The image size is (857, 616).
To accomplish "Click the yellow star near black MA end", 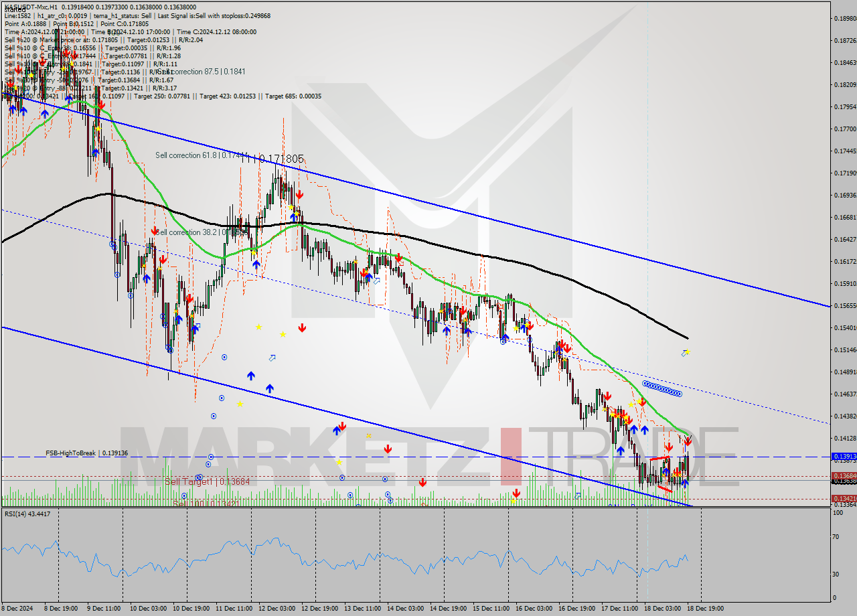I will (x=688, y=352).
